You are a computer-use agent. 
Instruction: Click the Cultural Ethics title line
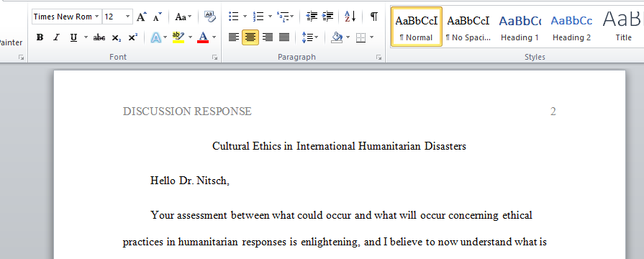pos(339,146)
